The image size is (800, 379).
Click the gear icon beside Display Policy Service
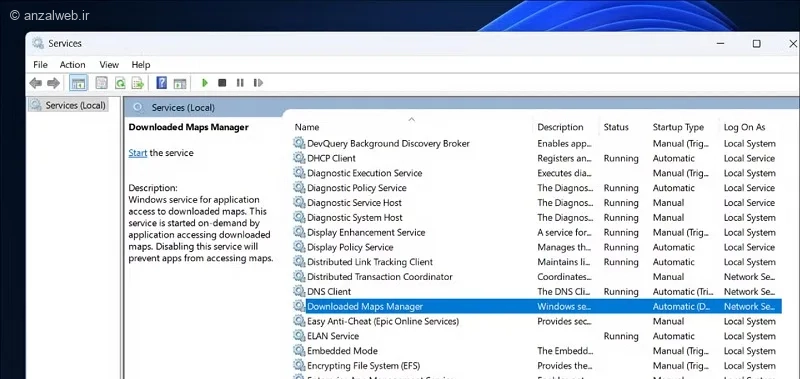pos(299,247)
